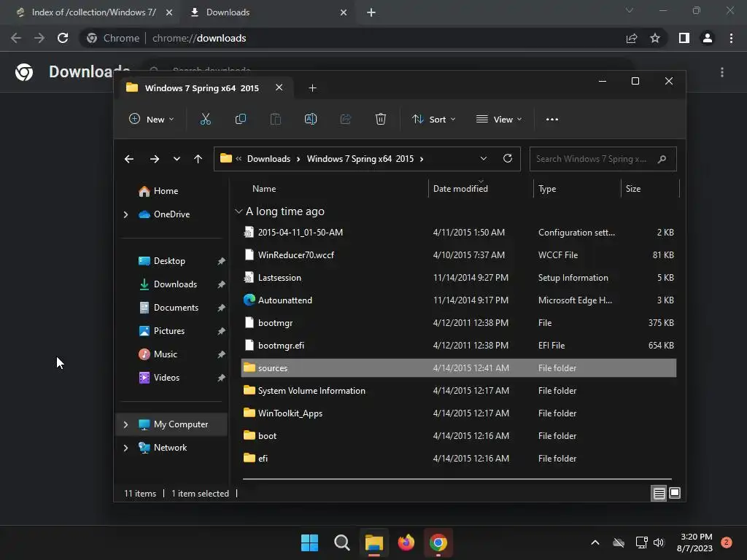Sort by Date modified column header
Image resolution: width=747 pixels, height=560 pixels.
tap(460, 189)
